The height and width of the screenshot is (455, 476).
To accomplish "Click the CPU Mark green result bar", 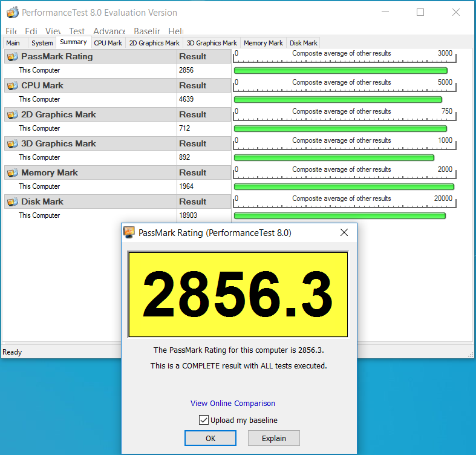I will (338, 100).
